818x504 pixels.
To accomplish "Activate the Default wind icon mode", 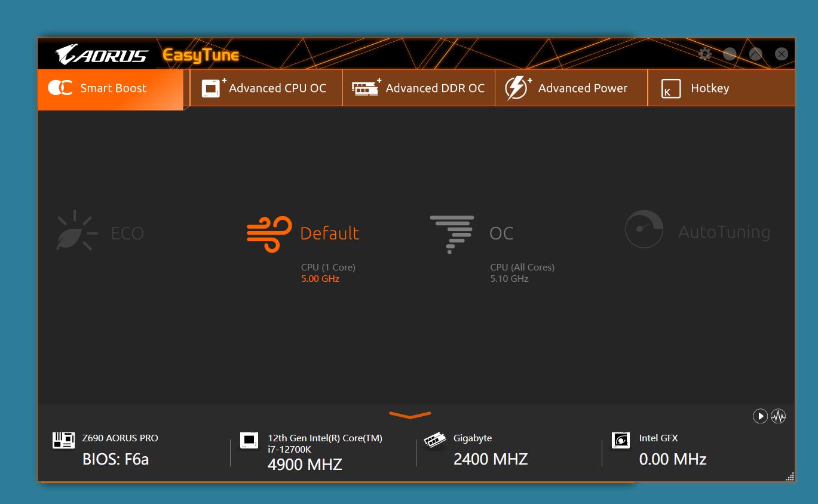I will 269,233.
